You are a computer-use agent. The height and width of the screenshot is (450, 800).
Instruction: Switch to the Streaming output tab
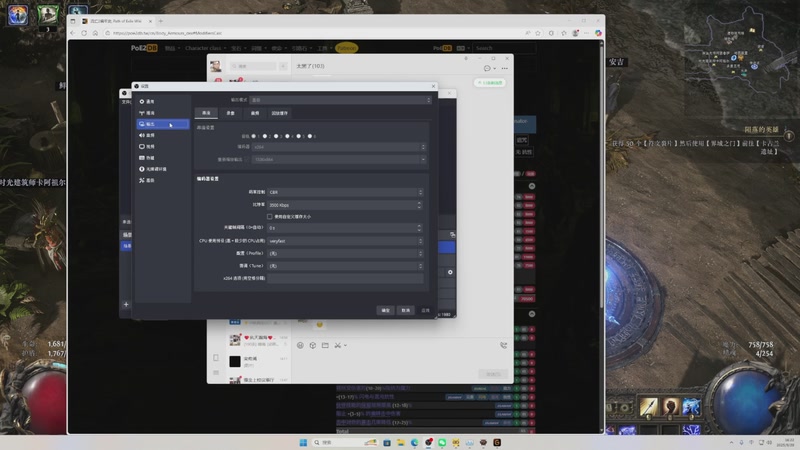[x=206, y=113]
